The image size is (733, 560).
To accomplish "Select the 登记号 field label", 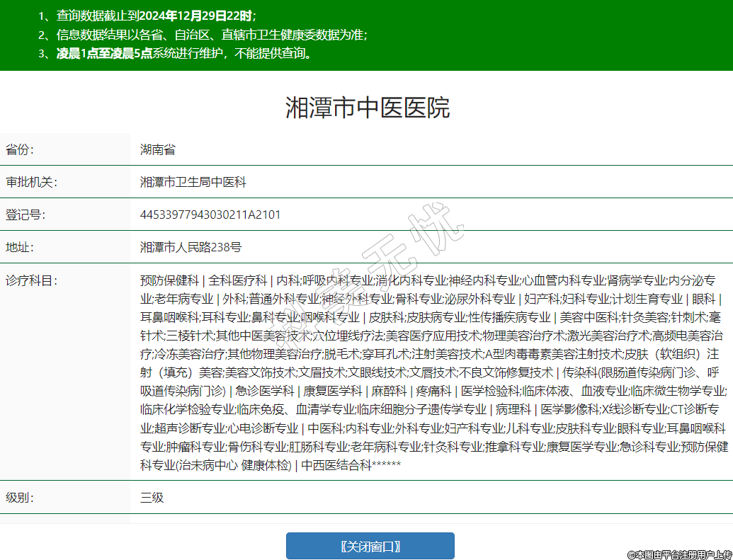I will (x=25, y=215).
